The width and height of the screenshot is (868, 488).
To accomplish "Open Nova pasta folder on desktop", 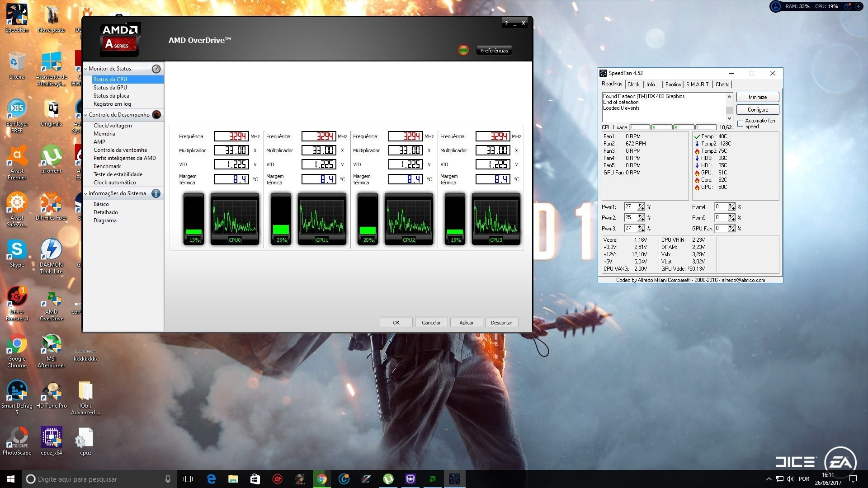I will point(51,18).
